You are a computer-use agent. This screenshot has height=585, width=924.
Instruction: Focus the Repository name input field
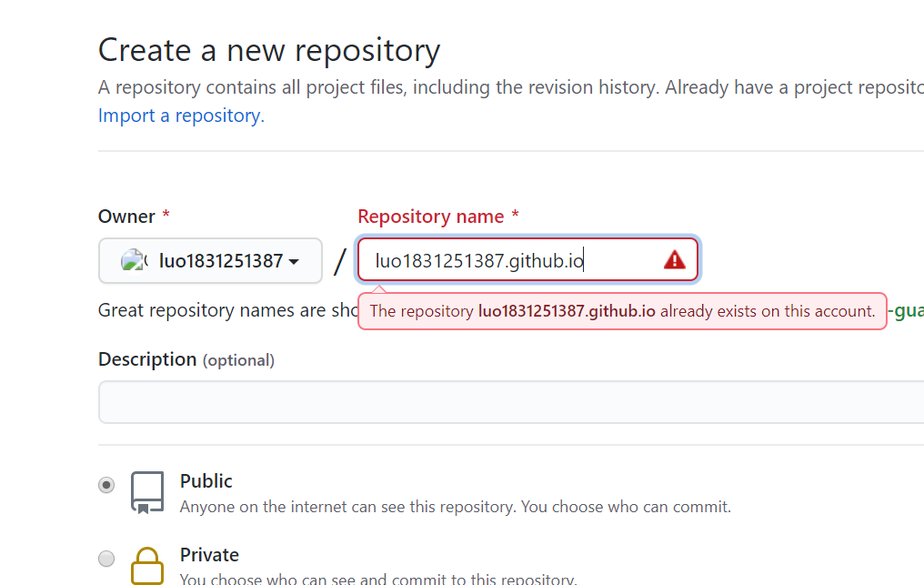(528, 260)
